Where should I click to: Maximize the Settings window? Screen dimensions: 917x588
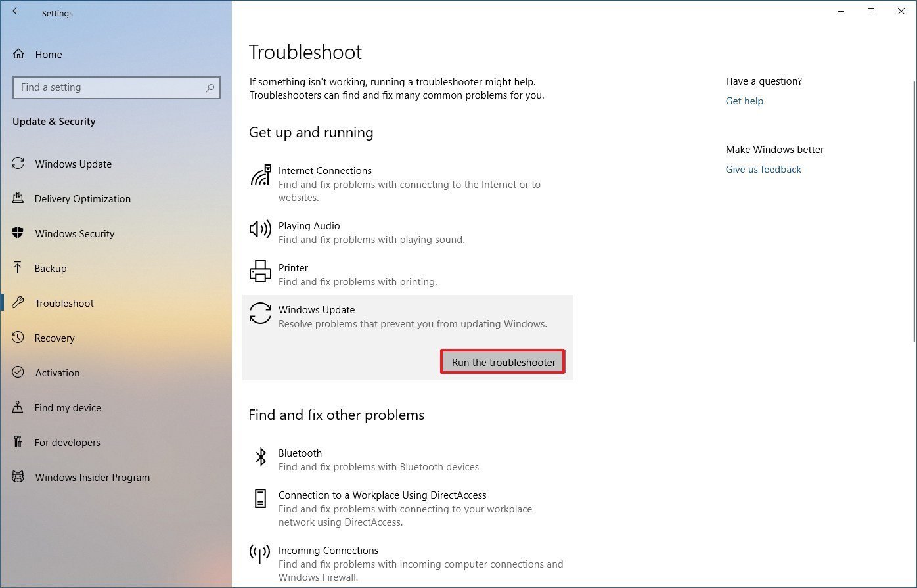tap(871, 11)
